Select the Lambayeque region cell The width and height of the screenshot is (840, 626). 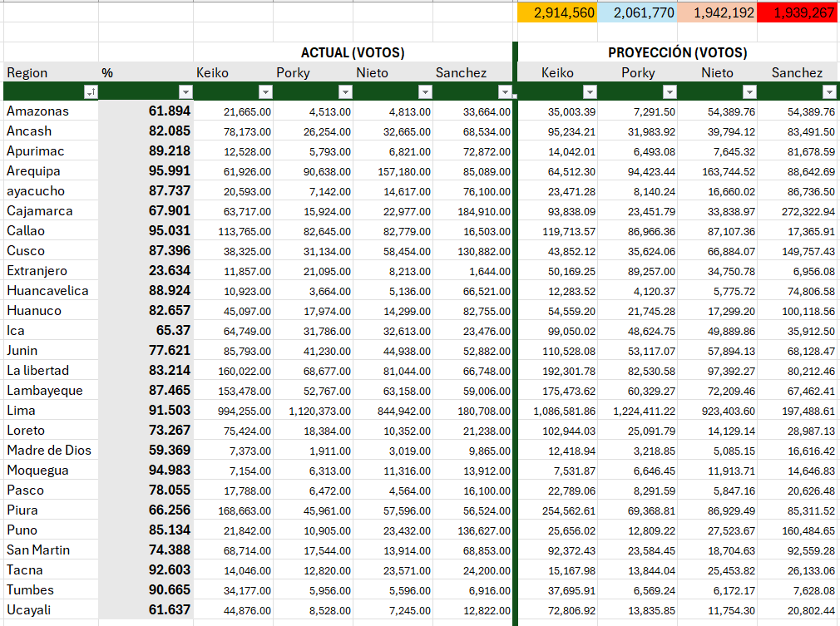point(51,391)
